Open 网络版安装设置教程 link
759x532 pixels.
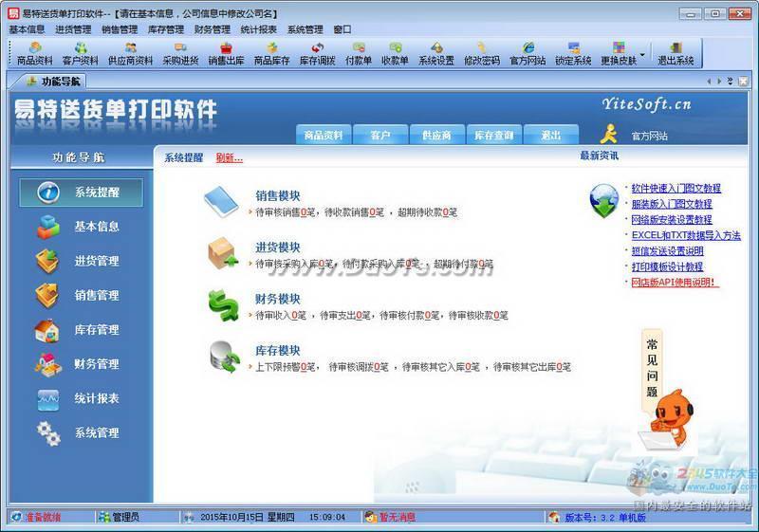[x=672, y=220]
